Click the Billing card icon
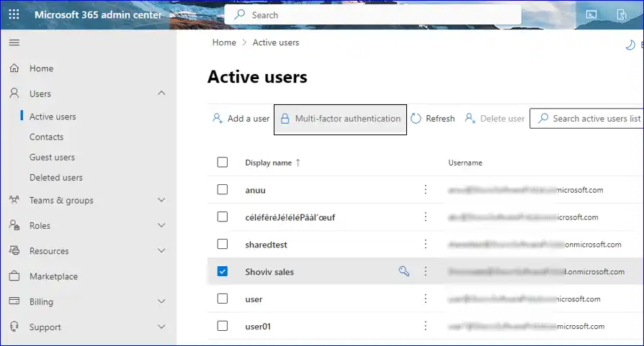 (14, 301)
